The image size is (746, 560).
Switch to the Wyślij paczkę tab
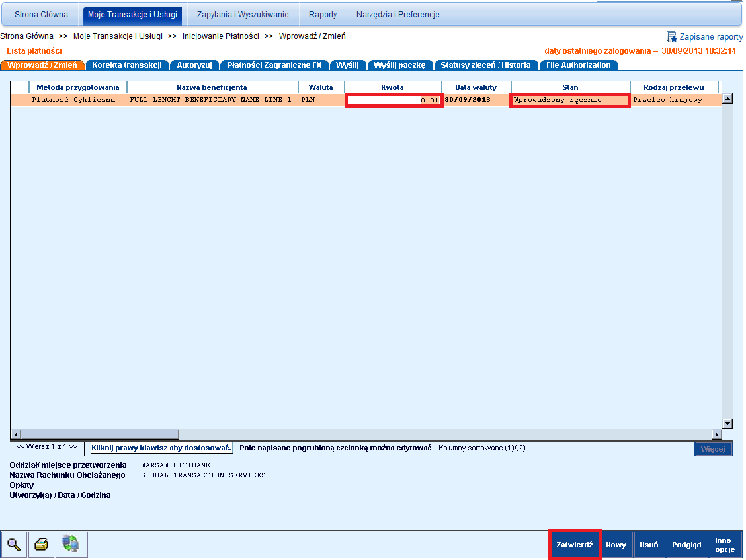[399, 65]
